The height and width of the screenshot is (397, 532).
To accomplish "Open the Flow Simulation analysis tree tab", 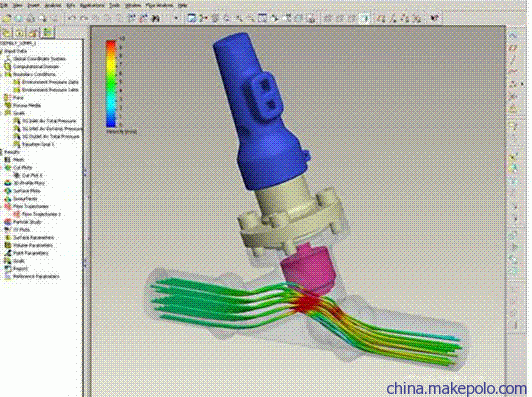I will click(48, 33).
